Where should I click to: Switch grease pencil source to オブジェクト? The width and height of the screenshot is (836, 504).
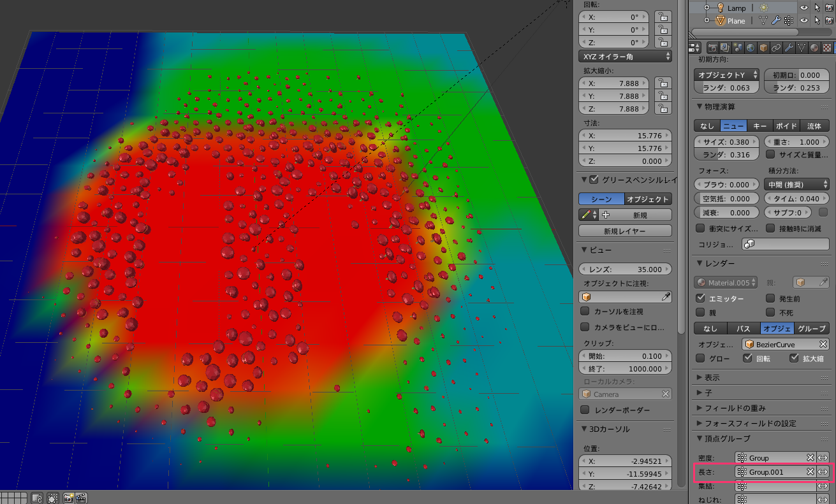click(647, 199)
